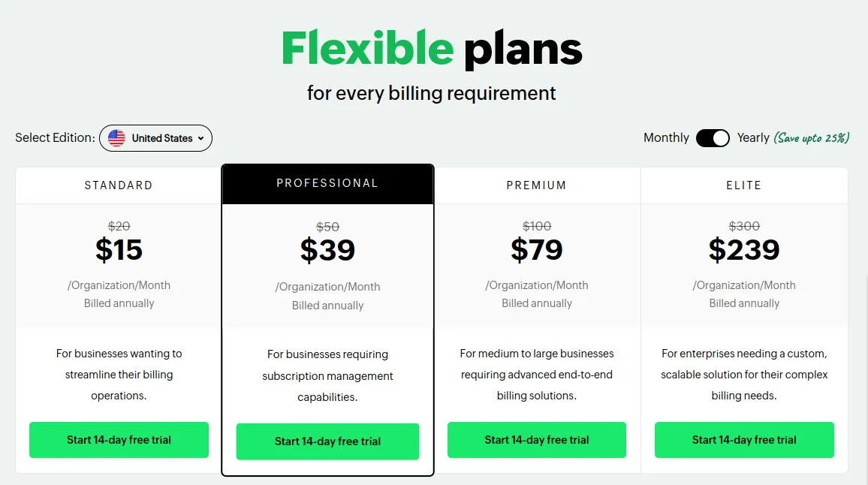The image size is (868, 485).
Task: Start 14-day free trial for Elite plan
Action: [744, 440]
